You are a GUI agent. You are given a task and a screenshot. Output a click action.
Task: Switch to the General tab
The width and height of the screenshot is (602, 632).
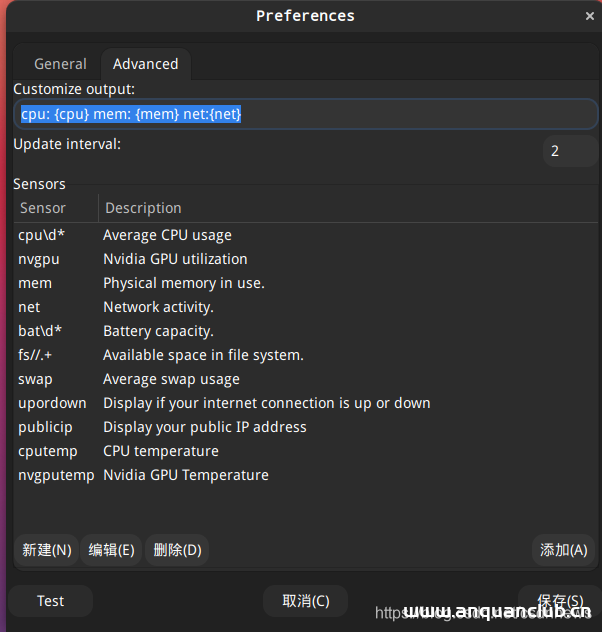60,64
